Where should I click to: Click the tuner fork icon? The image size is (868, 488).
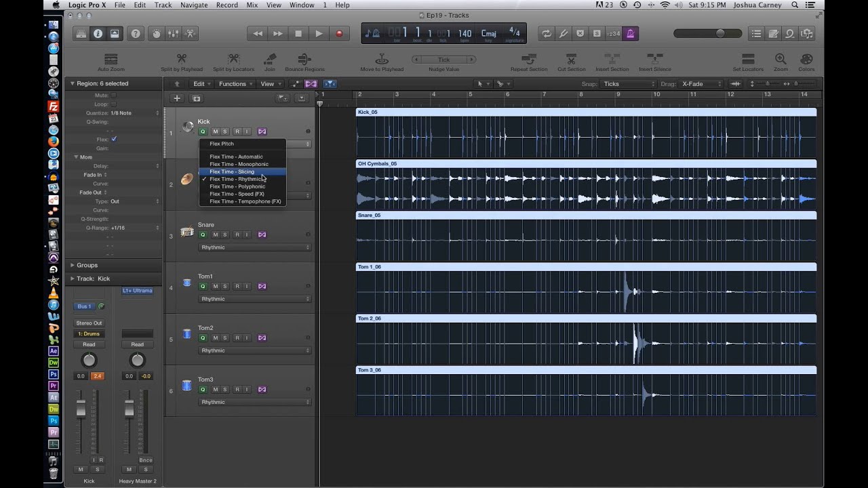click(564, 33)
